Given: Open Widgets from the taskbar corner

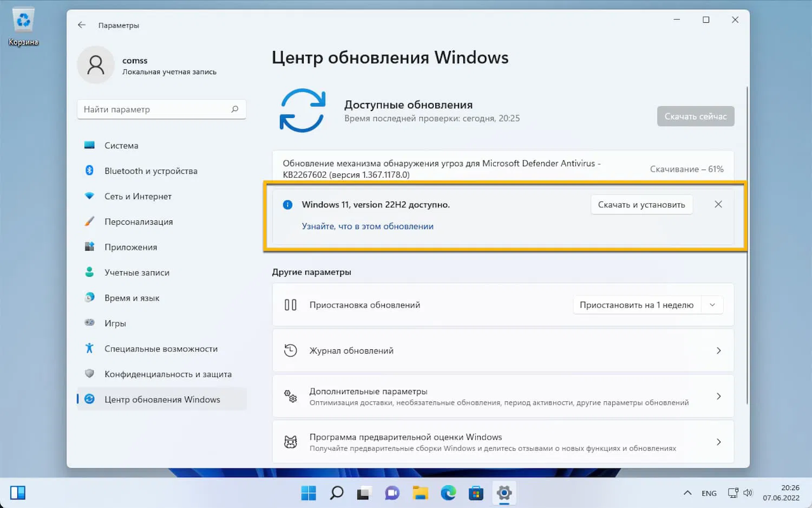Looking at the screenshot, I should pyautogui.click(x=18, y=493).
